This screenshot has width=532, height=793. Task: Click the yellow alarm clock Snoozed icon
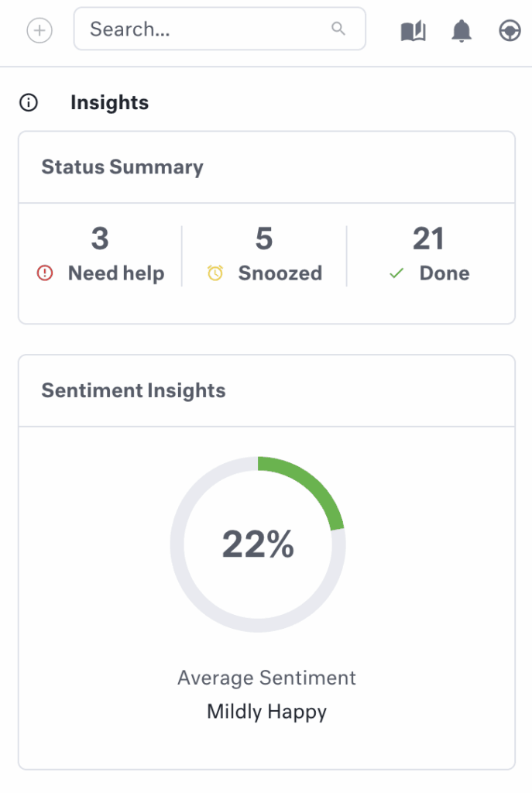pyautogui.click(x=215, y=273)
